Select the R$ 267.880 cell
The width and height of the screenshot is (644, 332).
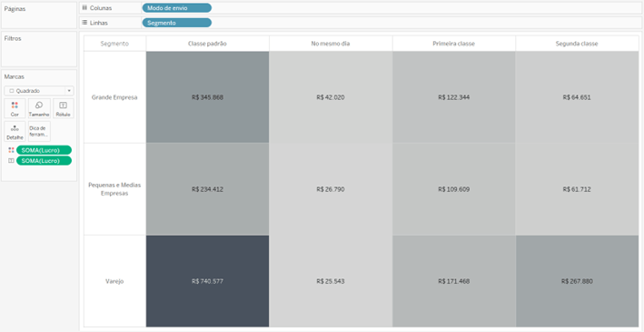[577, 281]
